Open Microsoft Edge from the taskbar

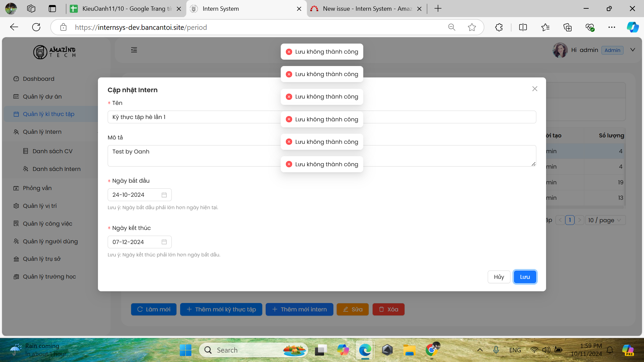tap(365, 350)
